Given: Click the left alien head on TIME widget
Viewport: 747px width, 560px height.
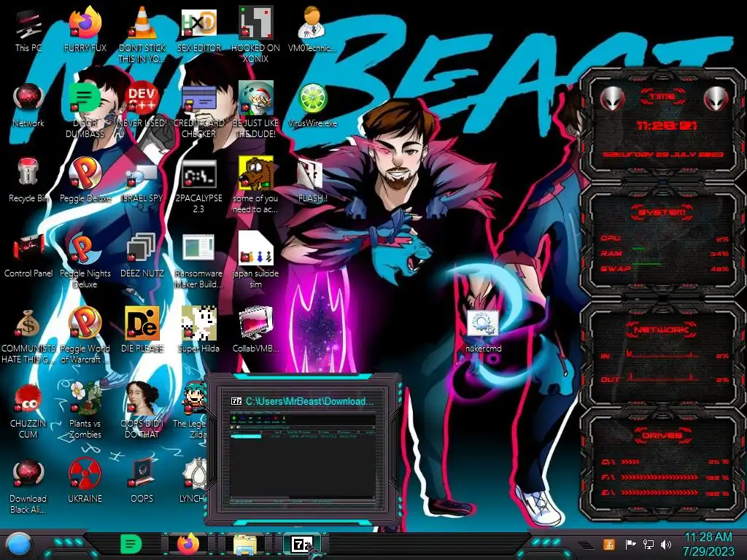Looking at the screenshot, I should pos(612,99).
